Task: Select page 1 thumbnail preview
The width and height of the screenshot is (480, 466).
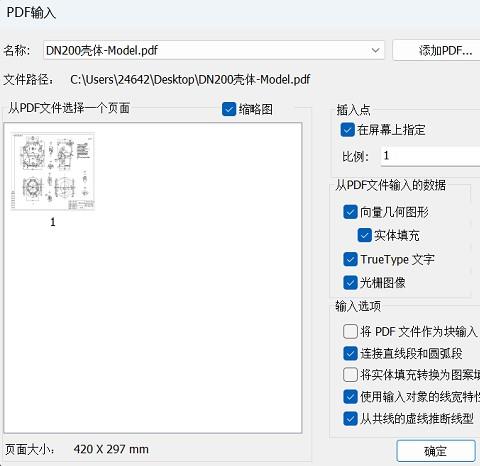Action: [53, 171]
